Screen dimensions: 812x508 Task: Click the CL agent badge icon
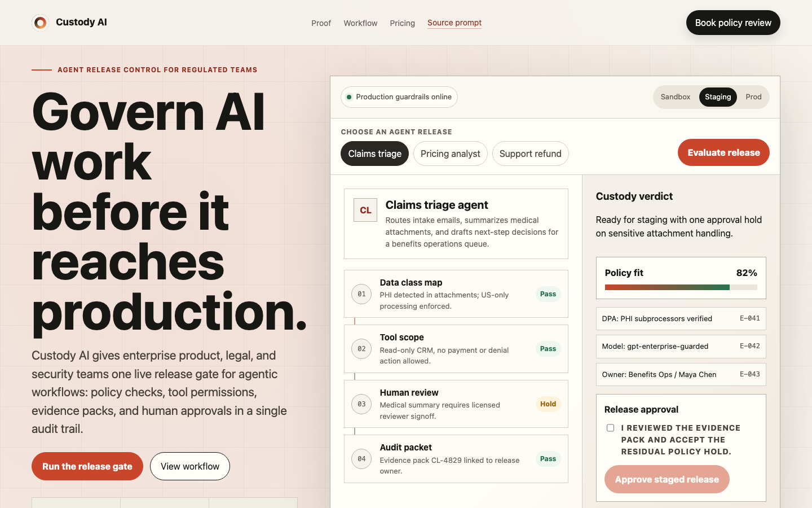[x=365, y=210]
